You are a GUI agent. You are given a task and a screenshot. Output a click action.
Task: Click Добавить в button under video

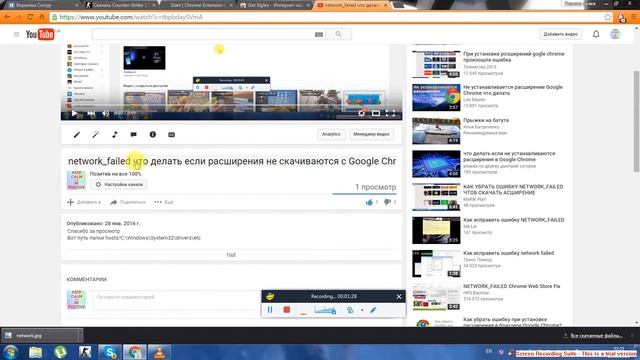pyautogui.click(x=84, y=202)
